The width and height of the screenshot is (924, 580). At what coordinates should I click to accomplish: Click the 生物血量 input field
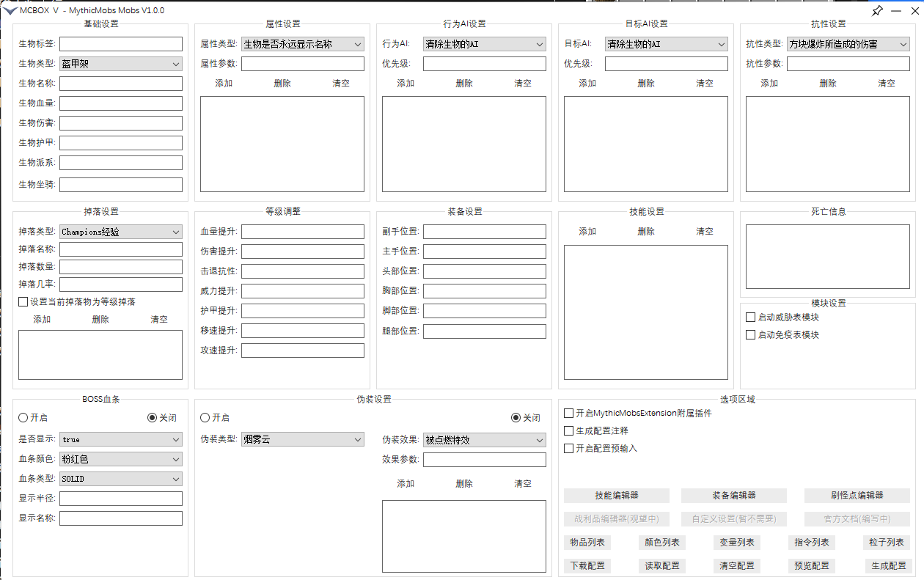click(121, 103)
